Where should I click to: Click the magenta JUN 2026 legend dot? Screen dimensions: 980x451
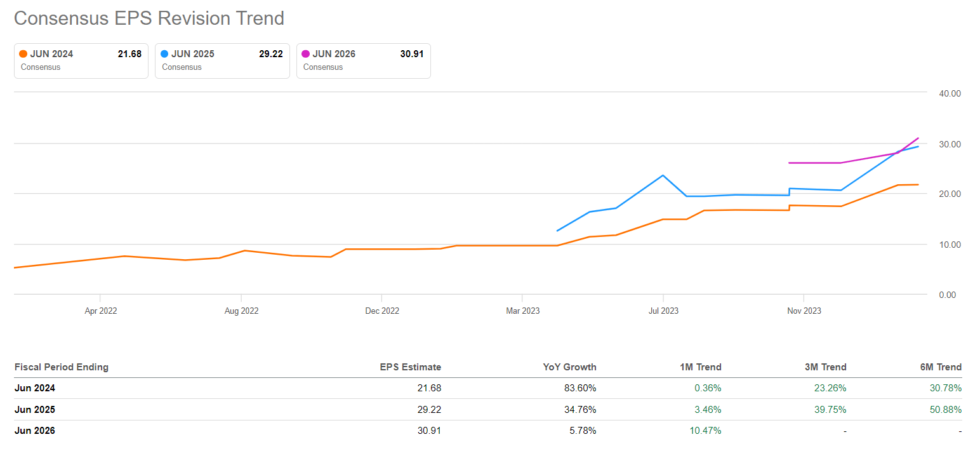(307, 54)
